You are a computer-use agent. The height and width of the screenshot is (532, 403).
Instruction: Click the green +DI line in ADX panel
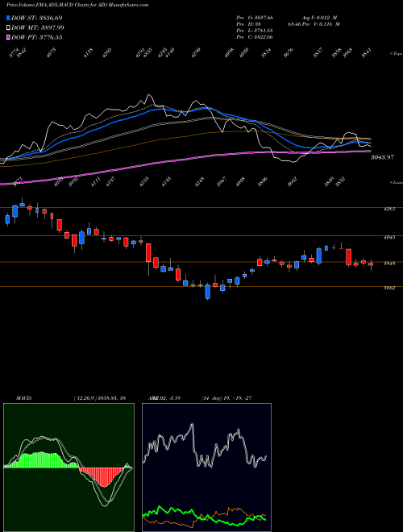point(204,517)
